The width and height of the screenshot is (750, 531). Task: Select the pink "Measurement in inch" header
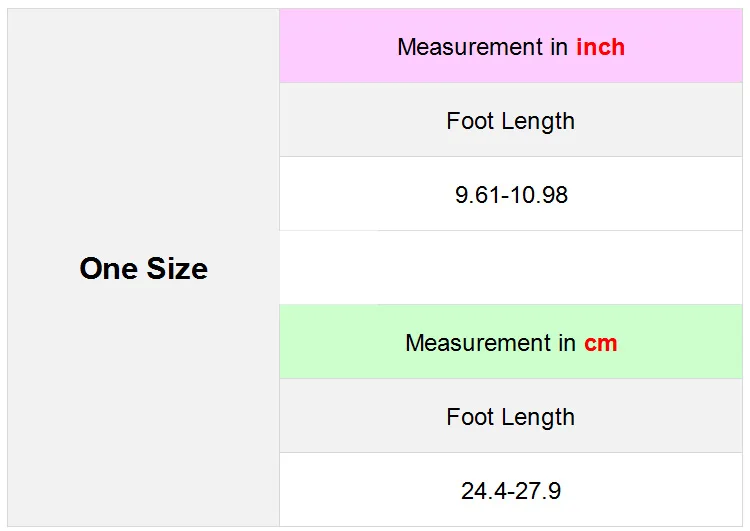pos(510,47)
